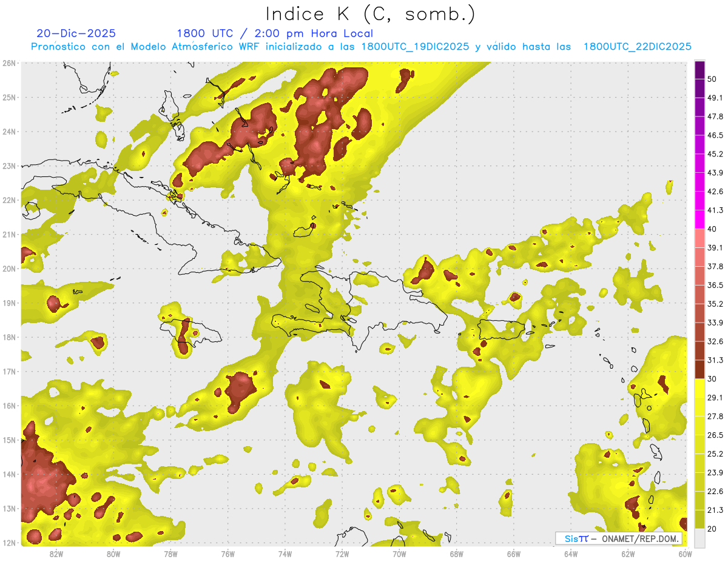The image size is (728, 562).
Task: Pick the magenta color bar segment between 41.3 and 42.6
Action: (699, 201)
